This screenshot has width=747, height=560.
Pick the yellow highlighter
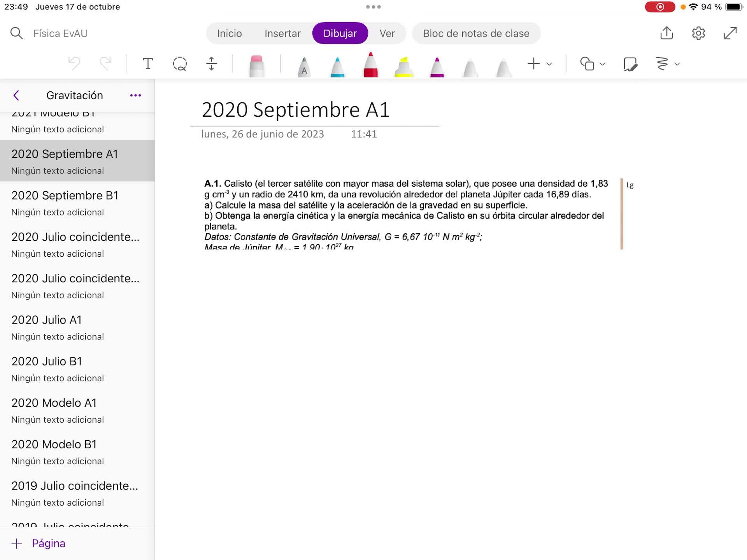(x=404, y=67)
